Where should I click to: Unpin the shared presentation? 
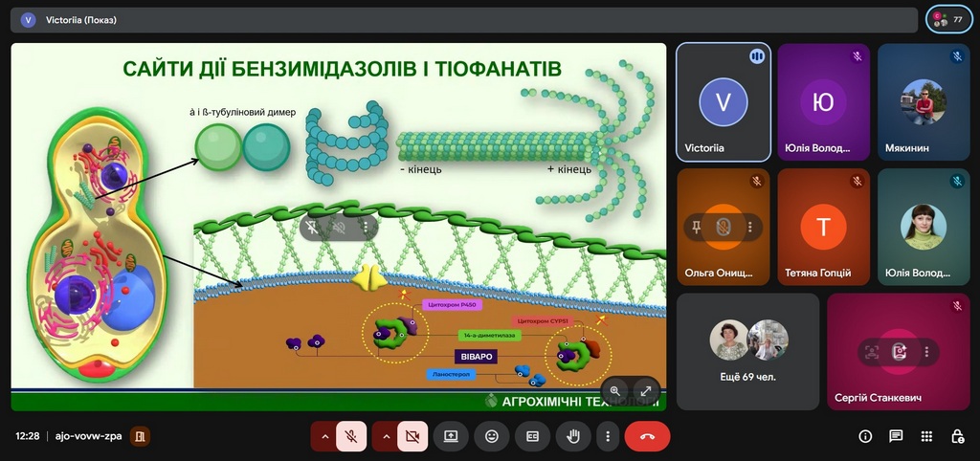314,228
